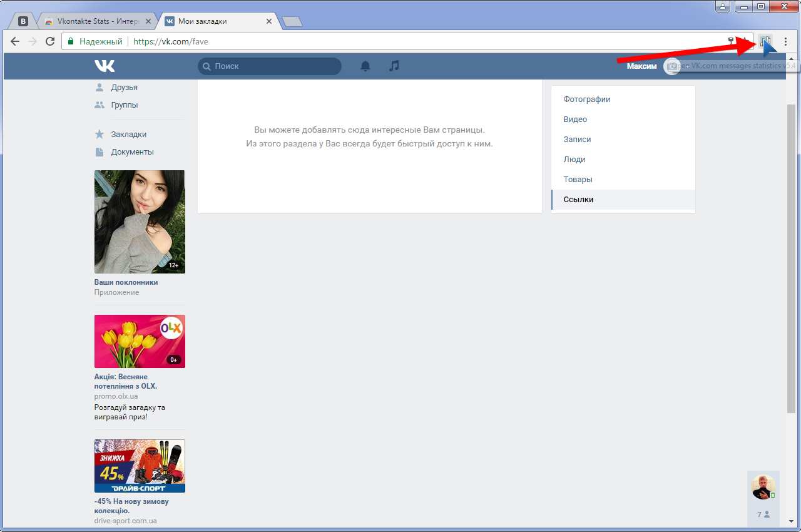Select the Фотографии bookmarks section

(586, 100)
